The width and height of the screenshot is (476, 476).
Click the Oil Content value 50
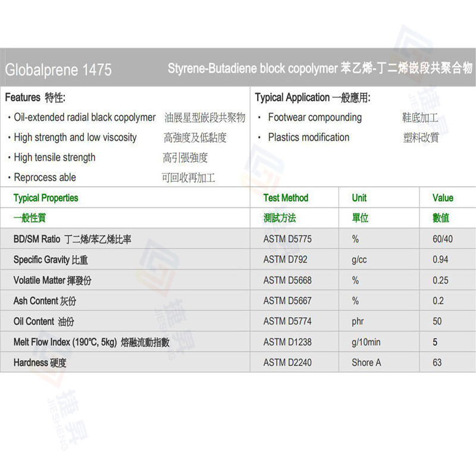[x=437, y=321]
